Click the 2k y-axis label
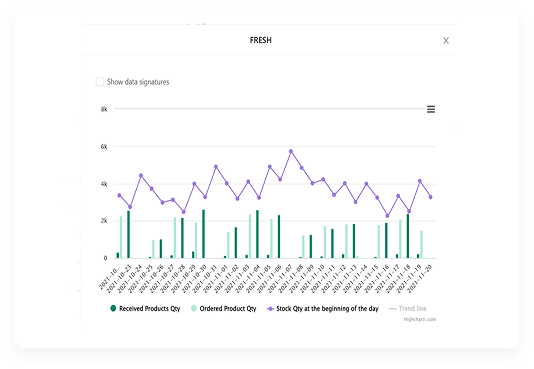The image size is (534, 369). 104,221
